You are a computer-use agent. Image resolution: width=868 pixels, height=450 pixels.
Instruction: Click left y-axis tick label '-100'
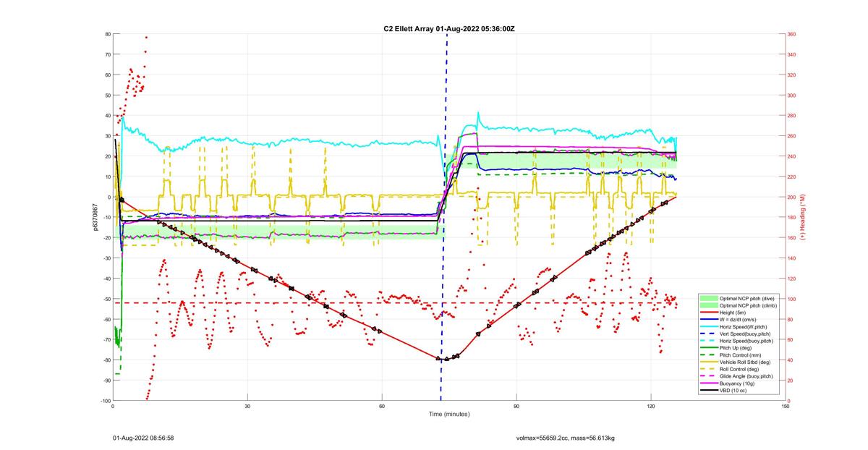[105, 401]
